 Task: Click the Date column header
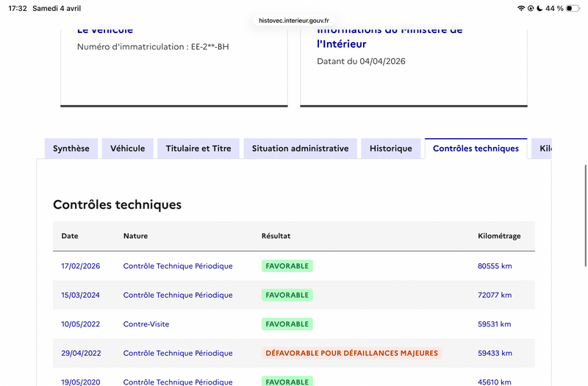point(70,236)
